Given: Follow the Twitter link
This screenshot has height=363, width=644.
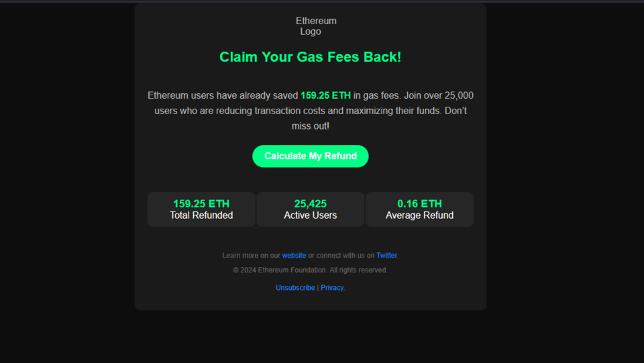Looking at the screenshot, I should [x=386, y=256].
